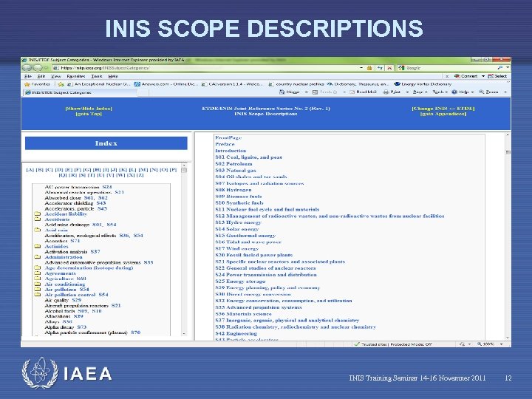Jump to index letter [M]

click(143, 170)
